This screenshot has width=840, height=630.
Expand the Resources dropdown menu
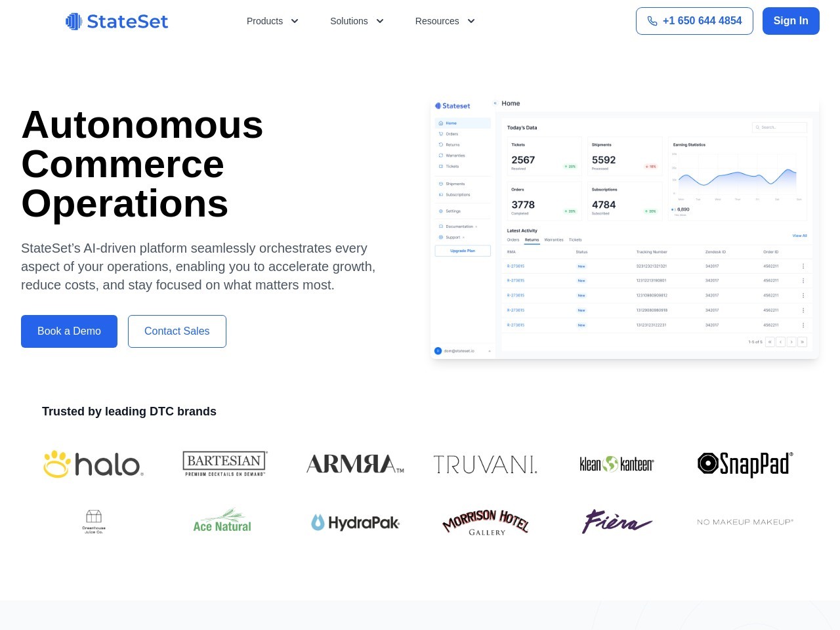pyautogui.click(x=445, y=21)
